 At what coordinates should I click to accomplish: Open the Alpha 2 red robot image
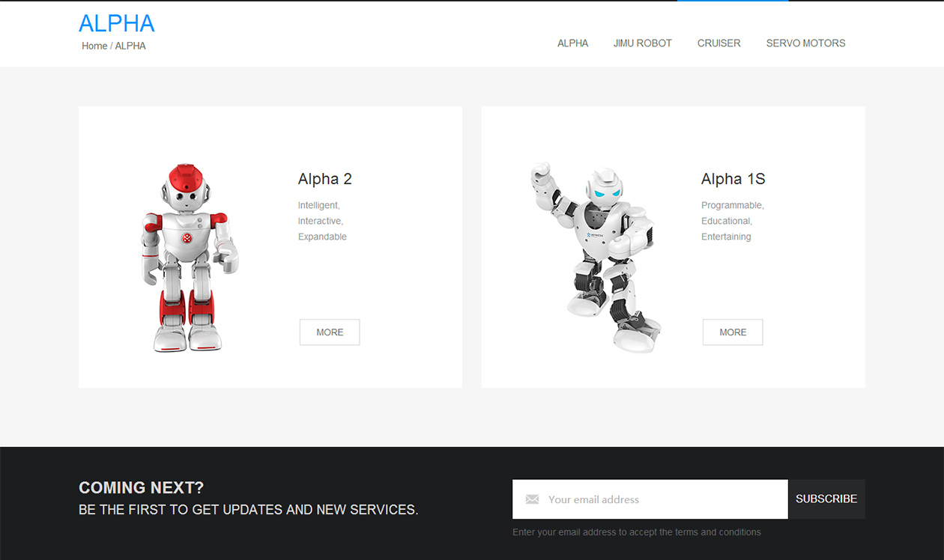coord(190,258)
